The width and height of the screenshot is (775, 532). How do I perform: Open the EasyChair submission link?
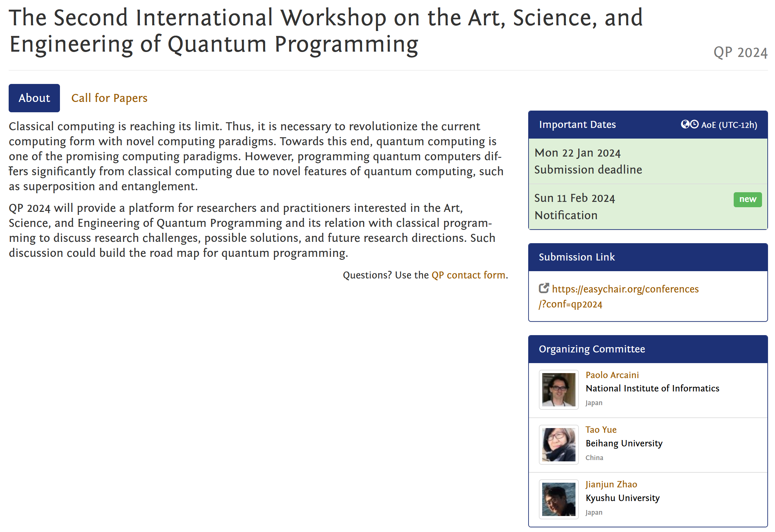618,296
